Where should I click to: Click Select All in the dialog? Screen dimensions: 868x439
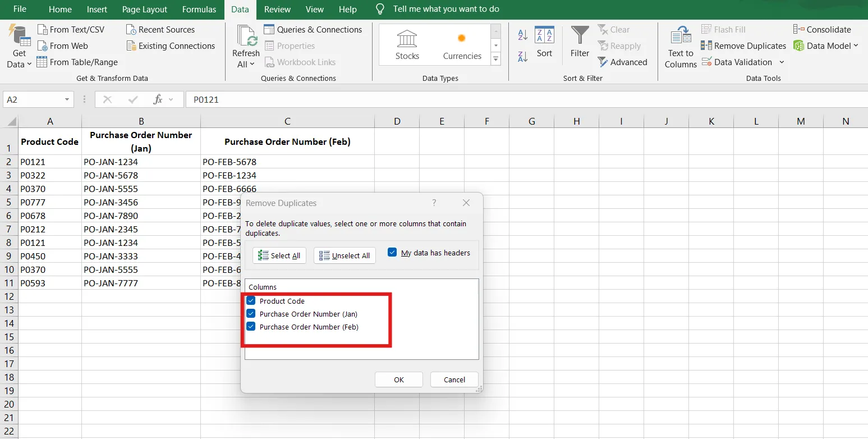point(279,255)
